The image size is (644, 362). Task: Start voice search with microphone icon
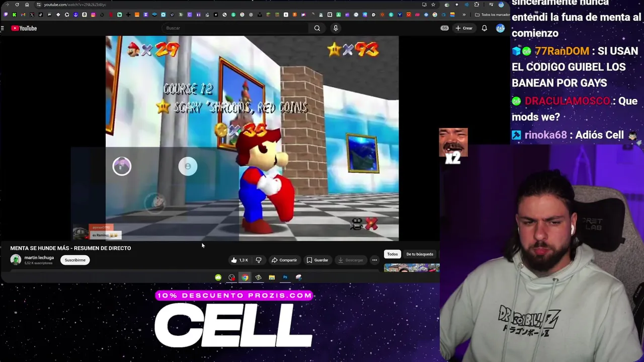[336, 28]
